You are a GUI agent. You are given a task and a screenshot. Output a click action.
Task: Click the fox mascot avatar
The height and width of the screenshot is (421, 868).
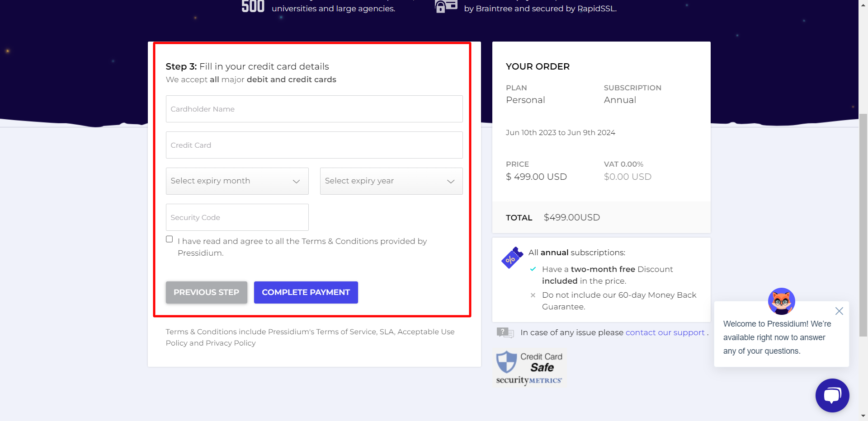pyautogui.click(x=781, y=301)
